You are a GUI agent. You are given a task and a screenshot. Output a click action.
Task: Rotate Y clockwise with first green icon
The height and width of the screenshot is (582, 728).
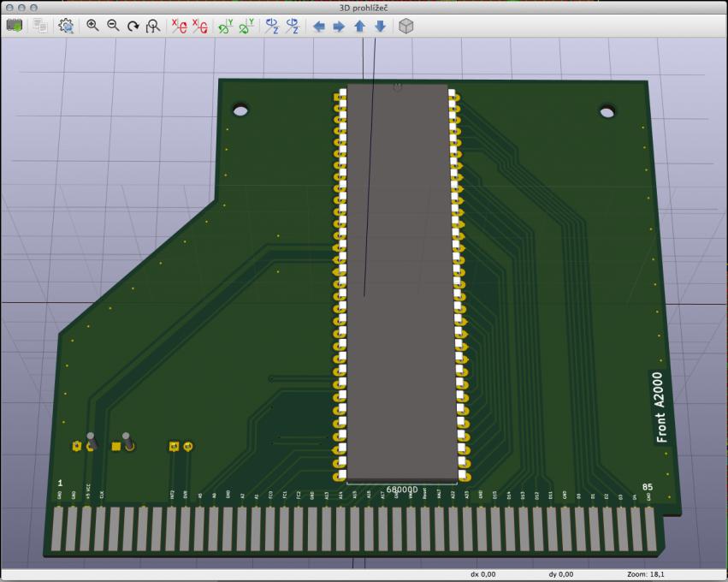pyautogui.click(x=226, y=26)
